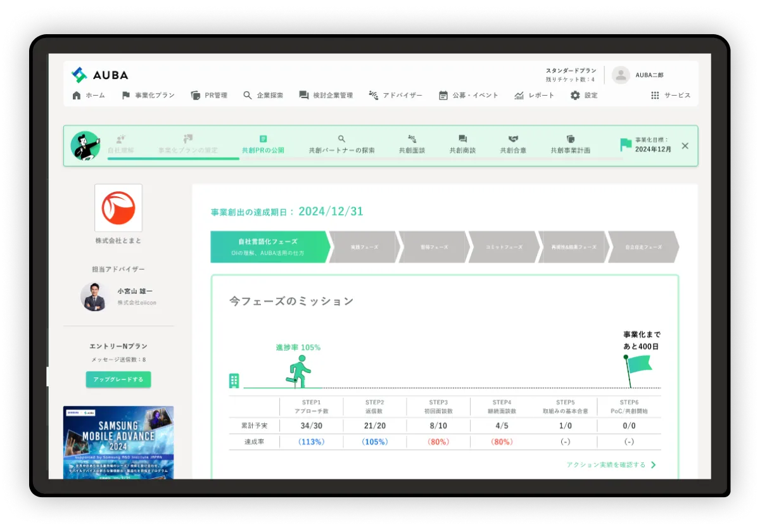Select the 共創PRの公開 step
Viewport: 760px width, 532px height.
263,145
